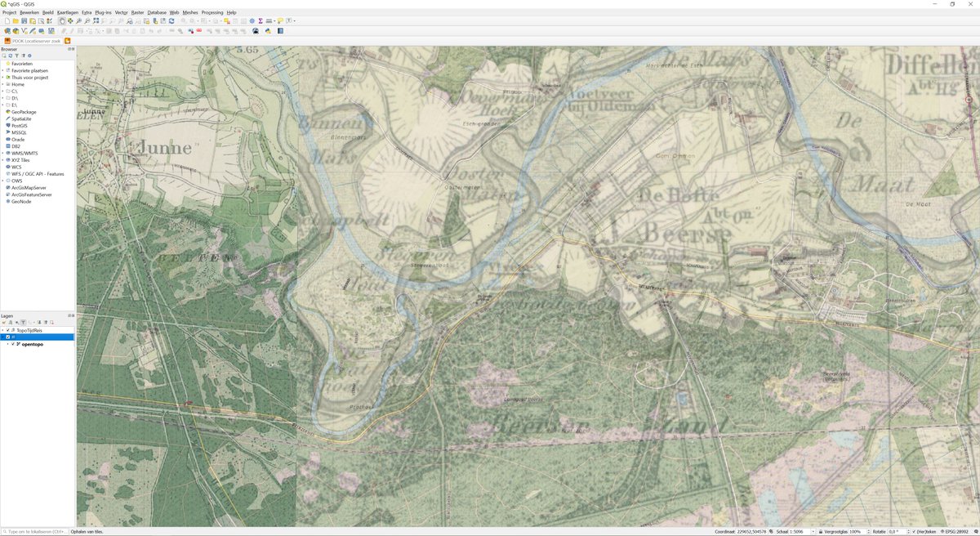The width and height of the screenshot is (980, 536).
Task: Open the Plug-ins menu
Action: [x=103, y=13]
